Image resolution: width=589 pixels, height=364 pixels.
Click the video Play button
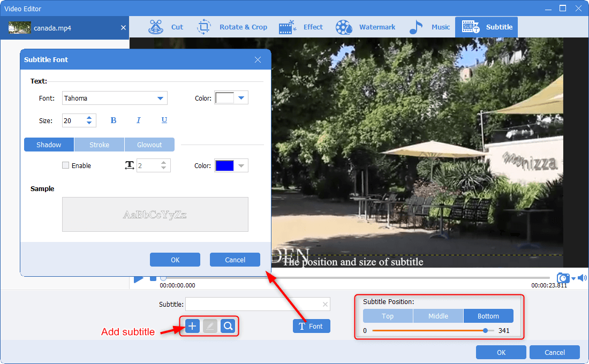[x=139, y=279]
